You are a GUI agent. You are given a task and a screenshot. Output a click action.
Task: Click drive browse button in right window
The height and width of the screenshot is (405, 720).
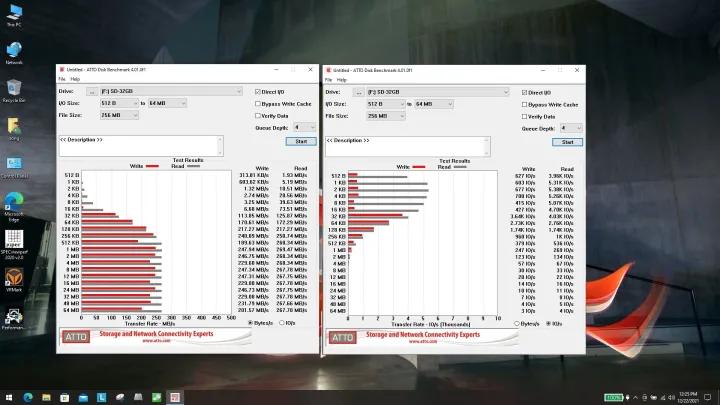coord(358,92)
